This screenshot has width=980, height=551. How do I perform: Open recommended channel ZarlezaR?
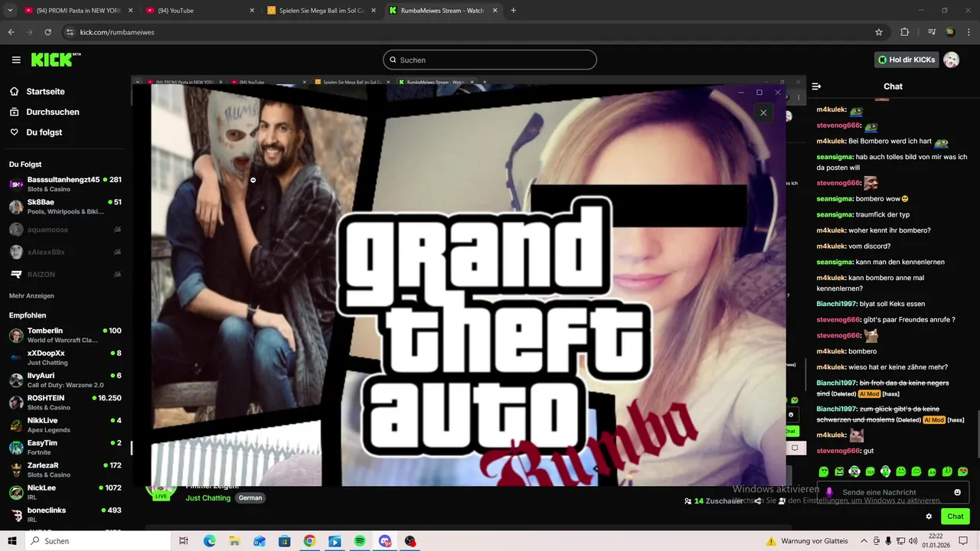tap(66, 469)
